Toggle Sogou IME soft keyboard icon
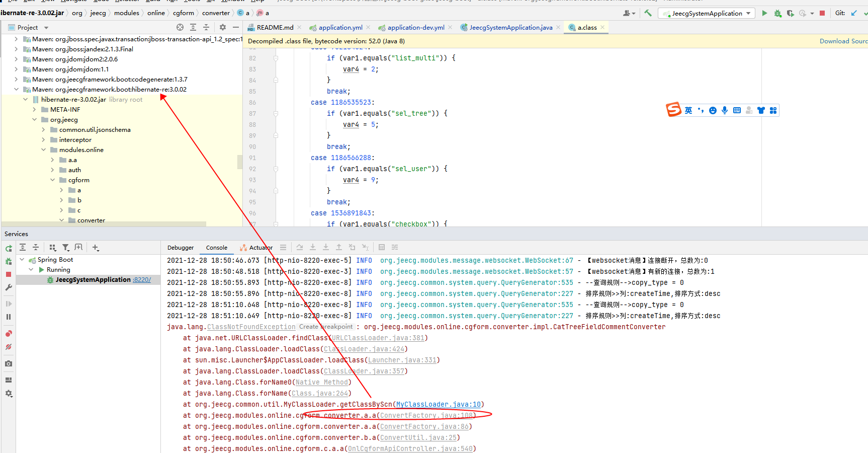Image resolution: width=868 pixels, height=453 pixels. coord(737,110)
